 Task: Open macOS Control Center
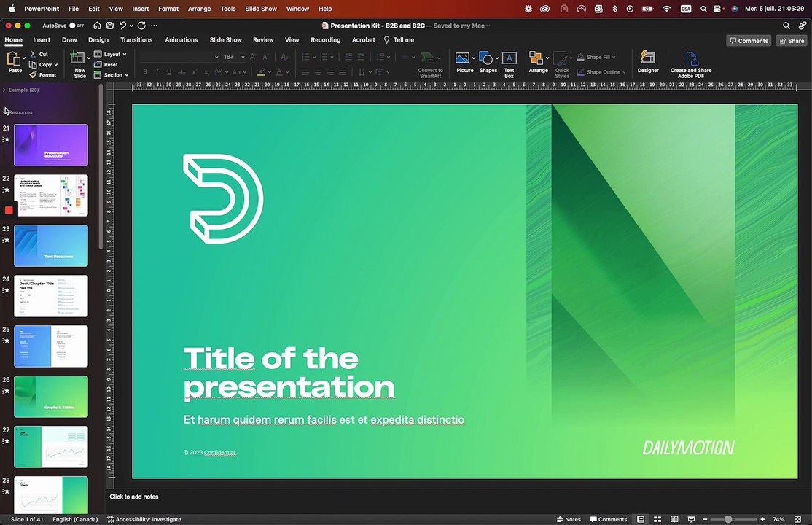coord(717,9)
